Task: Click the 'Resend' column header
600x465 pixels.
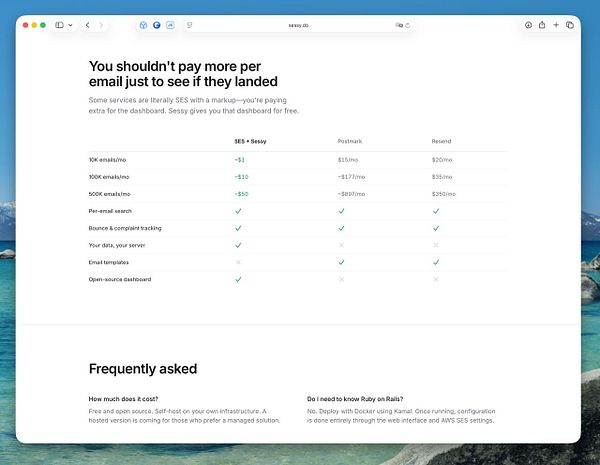Action: coord(441,141)
